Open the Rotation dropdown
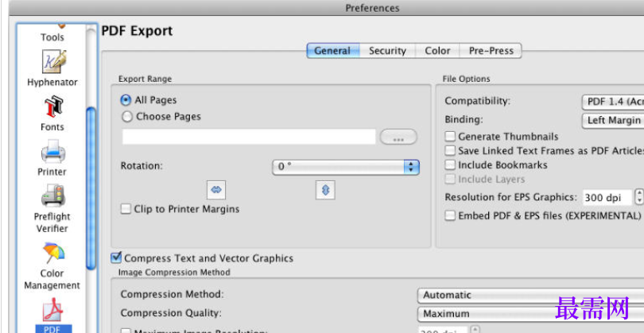644x333 pixels. [345, 167]
